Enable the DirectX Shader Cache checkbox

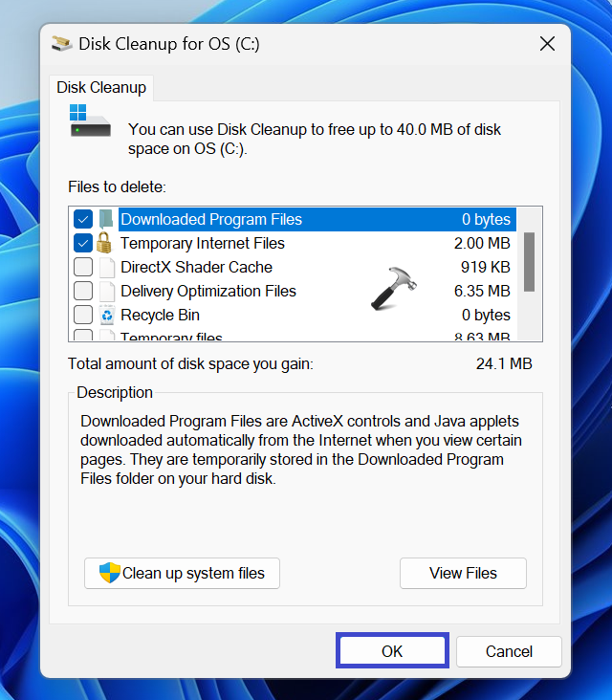(83, 267)
